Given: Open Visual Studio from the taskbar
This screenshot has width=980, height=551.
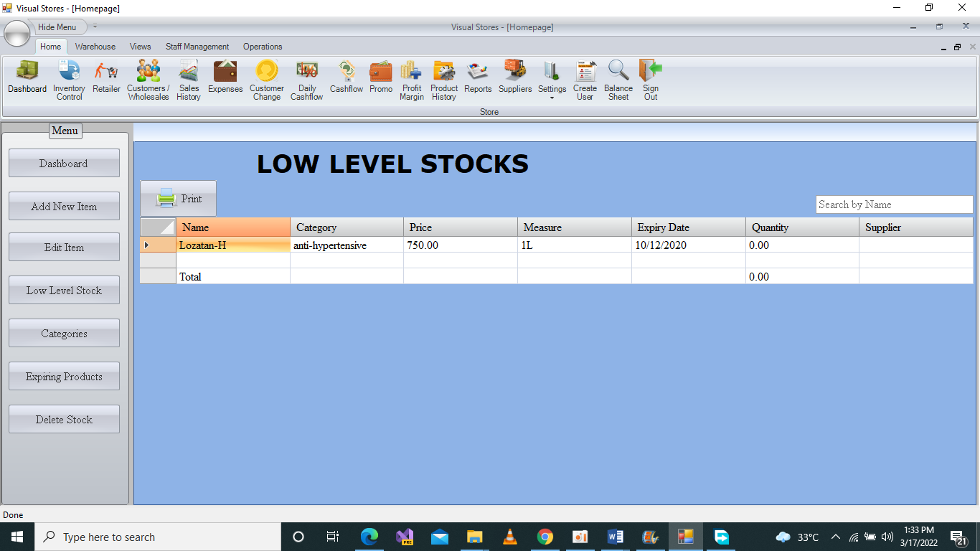Looking at the screenshot, I should coord(405,537).
